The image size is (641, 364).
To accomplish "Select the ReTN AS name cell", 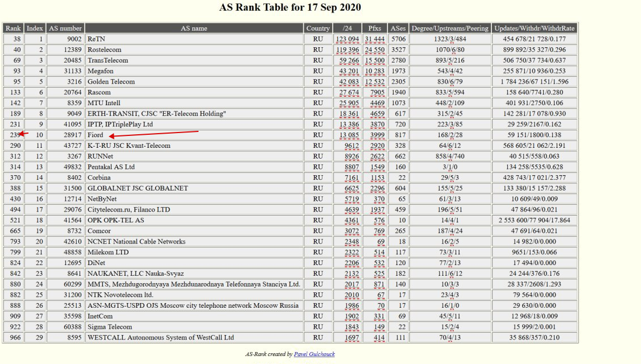I will (x=194, y=39).
